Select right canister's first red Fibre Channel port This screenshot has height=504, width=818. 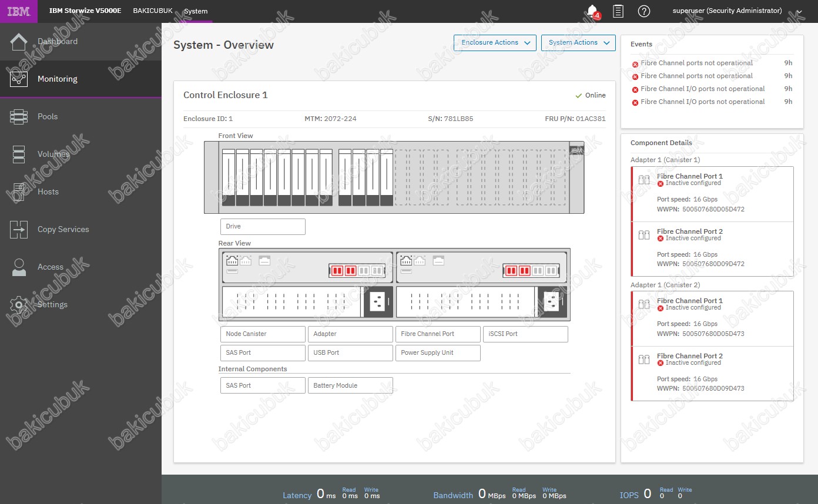coord(511,271)
